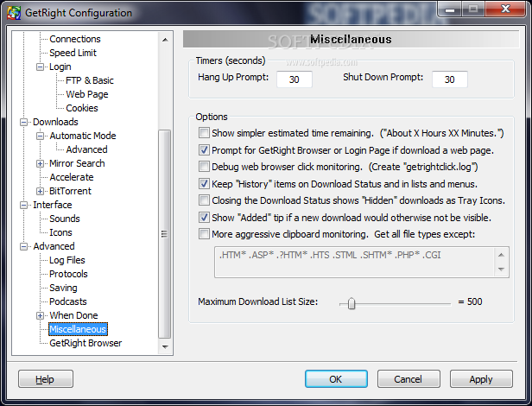This screenshot has height=406, width=532.
Task: Minimize the GetRight Configuration window
Action: pos(450,10)
